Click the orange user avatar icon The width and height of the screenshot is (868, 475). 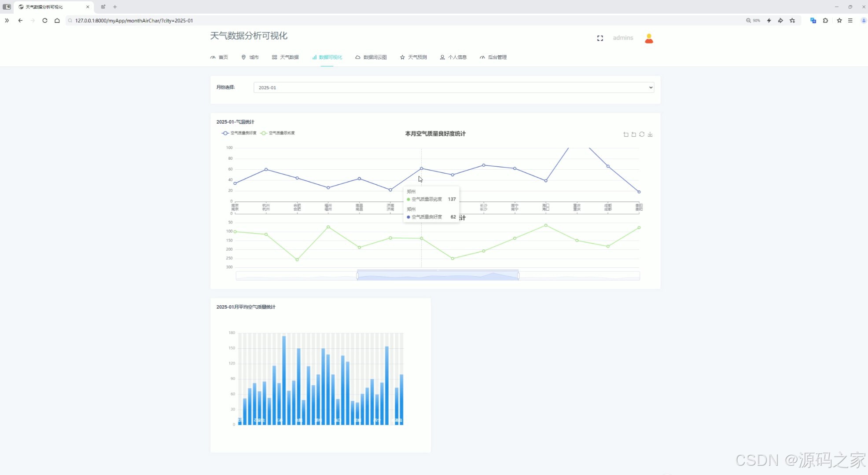coord(649,39)
